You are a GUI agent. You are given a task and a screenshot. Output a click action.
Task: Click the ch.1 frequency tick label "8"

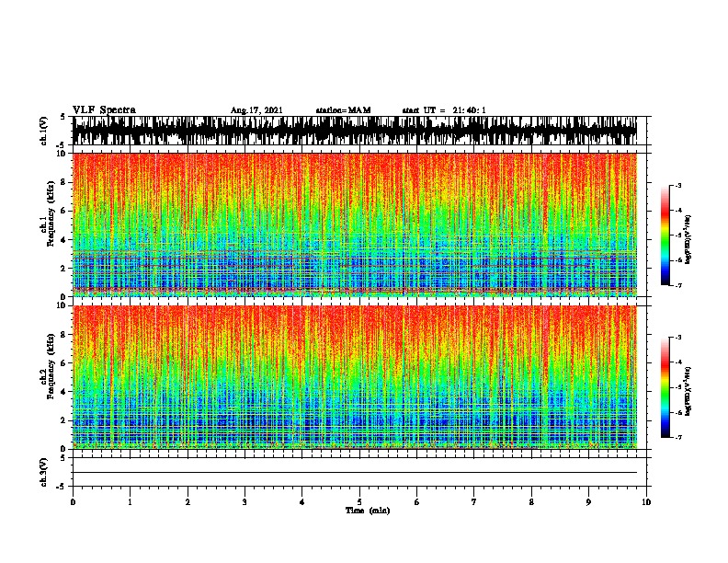(x=64, y=182)
